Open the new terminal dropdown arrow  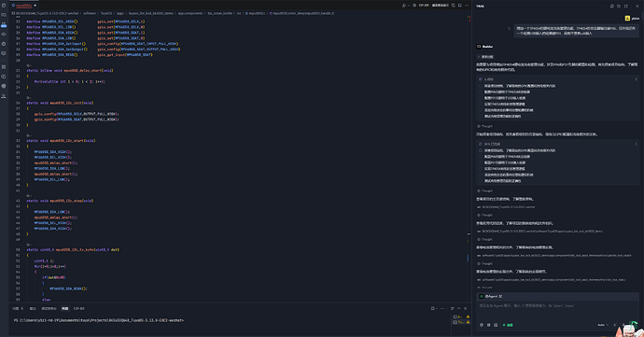437,308
